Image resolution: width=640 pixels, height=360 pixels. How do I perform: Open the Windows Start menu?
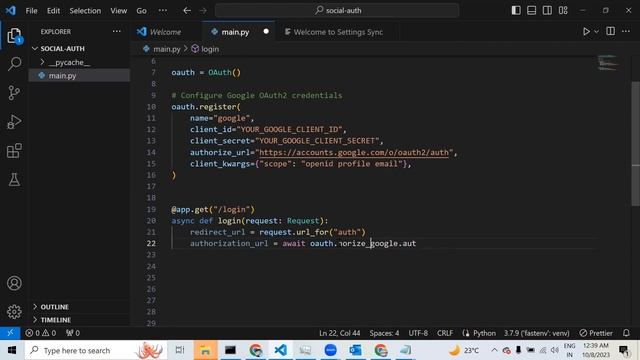12,350
